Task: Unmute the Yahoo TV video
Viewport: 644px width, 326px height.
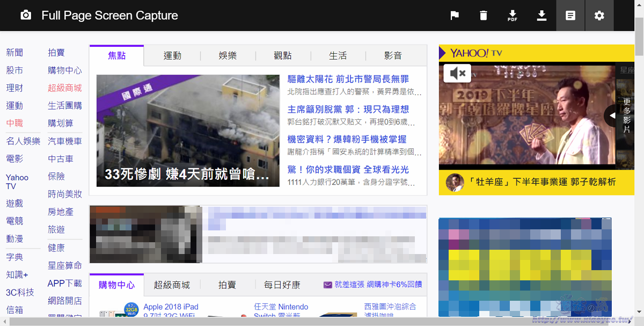Action: click(x=457, y=73)
